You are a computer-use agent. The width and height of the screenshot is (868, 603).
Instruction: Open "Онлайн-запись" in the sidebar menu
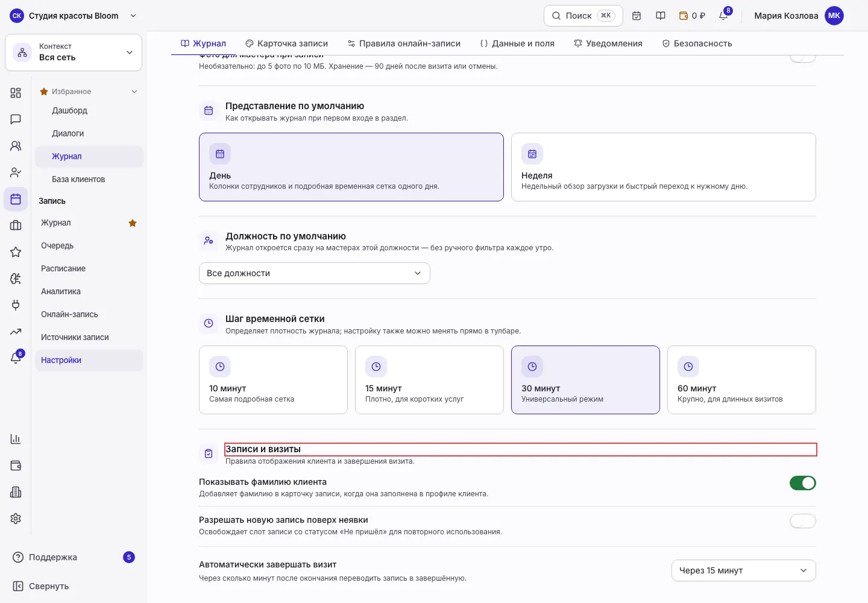click(x=89, y=314)
